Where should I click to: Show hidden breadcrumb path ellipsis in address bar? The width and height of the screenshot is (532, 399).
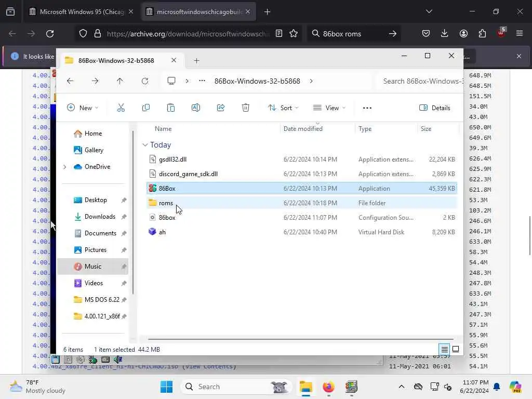[x=202, y=81]
